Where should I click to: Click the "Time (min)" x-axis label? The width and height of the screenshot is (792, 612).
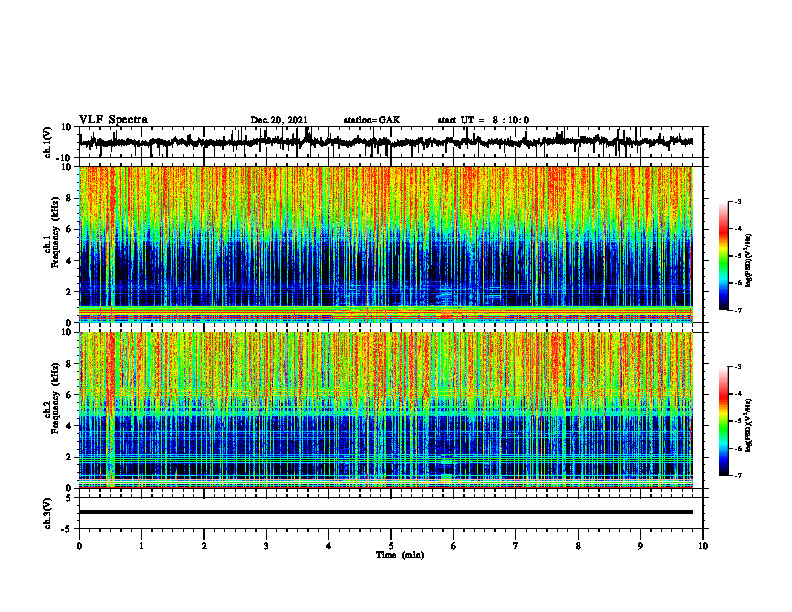[x=400, y=555]
